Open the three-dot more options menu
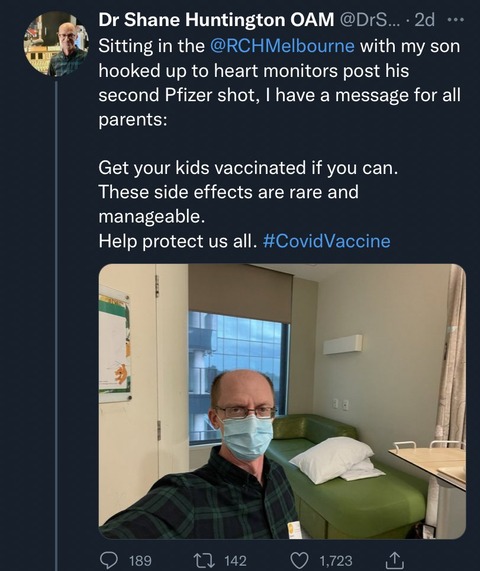 point(456,20)
